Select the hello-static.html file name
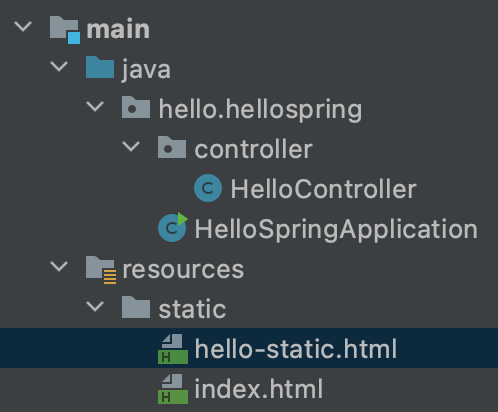This screenshot has width=498, height=412. (296, 349)
